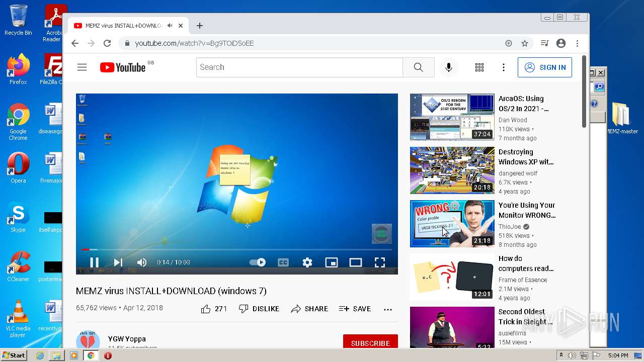Select the MEMZ-master folder on the desktop
644x362 pixels.
622,119
